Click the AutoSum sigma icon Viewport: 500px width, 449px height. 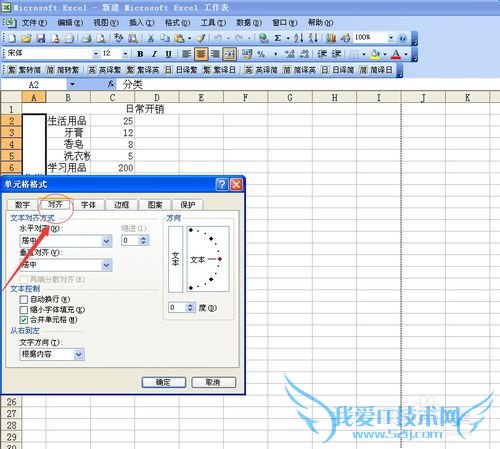click(278, 38)
